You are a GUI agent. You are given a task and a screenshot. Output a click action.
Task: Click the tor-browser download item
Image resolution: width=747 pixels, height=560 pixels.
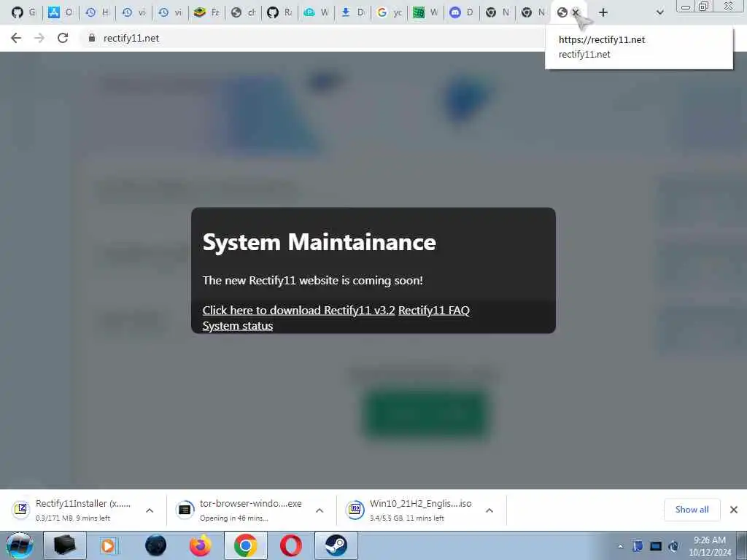pos(251,510)
